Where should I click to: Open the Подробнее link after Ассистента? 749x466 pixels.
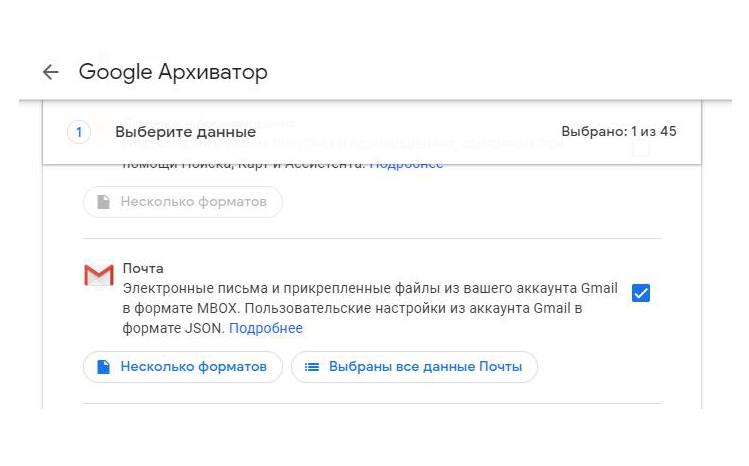click(406, 164)
